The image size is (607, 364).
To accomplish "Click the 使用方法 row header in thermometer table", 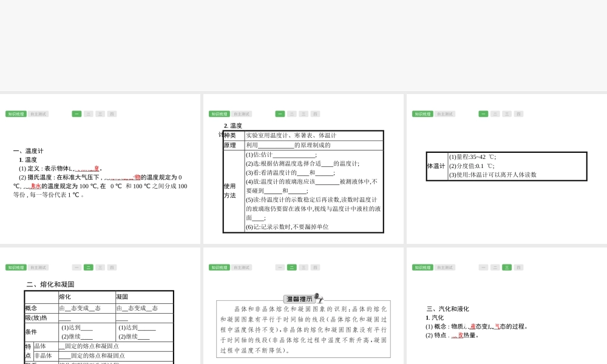I will point(230,190).
